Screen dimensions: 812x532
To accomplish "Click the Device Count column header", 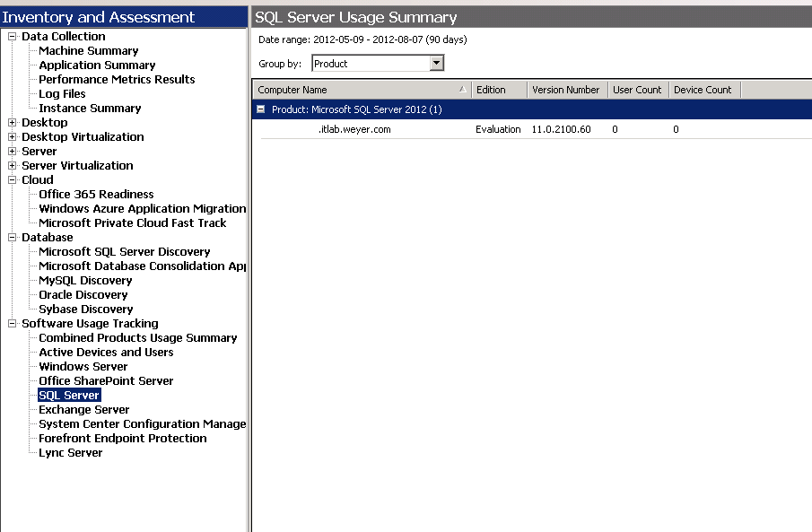I will pyautogui.click(x=703, y=90).
